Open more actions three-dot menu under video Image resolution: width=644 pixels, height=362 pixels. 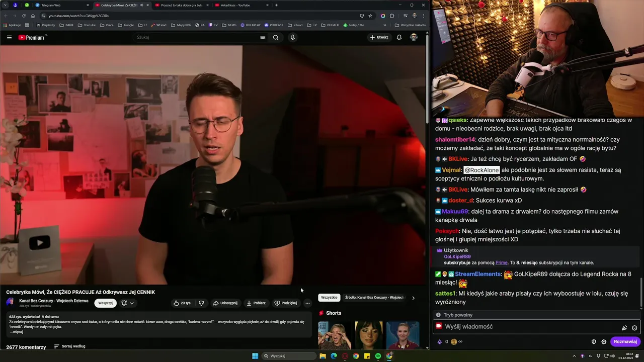(307, 303)
